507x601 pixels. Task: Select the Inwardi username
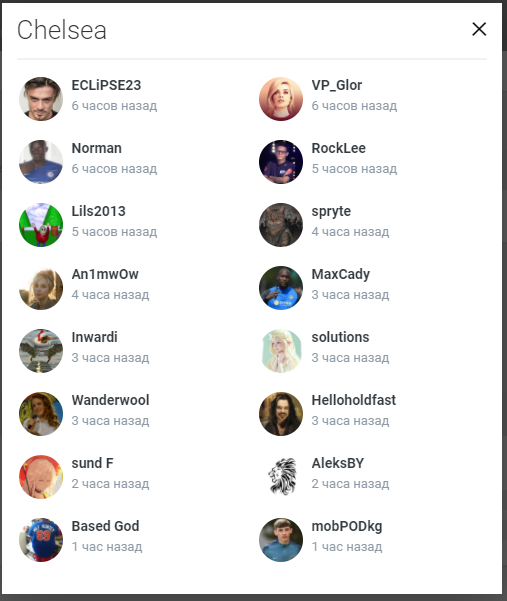pyautogui.click(x=95, y=337)
